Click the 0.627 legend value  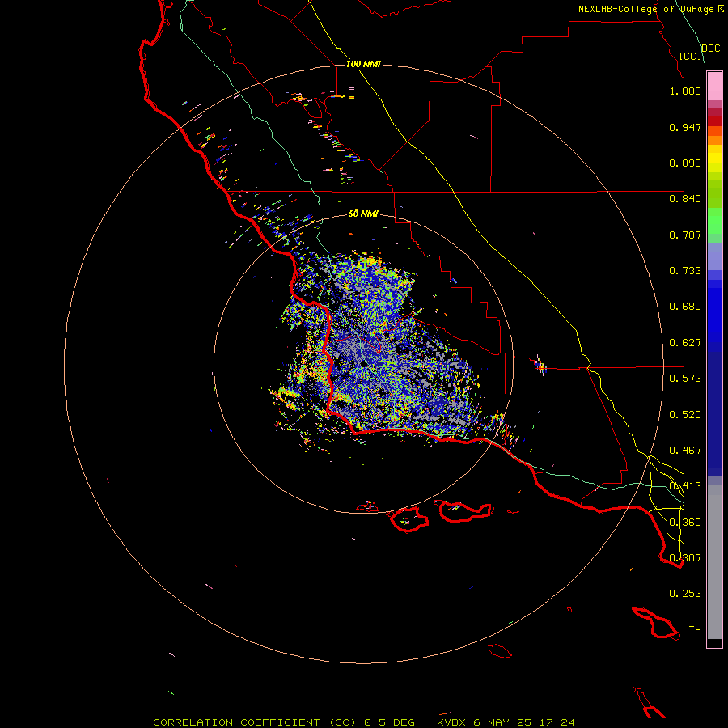coord(685,343)
